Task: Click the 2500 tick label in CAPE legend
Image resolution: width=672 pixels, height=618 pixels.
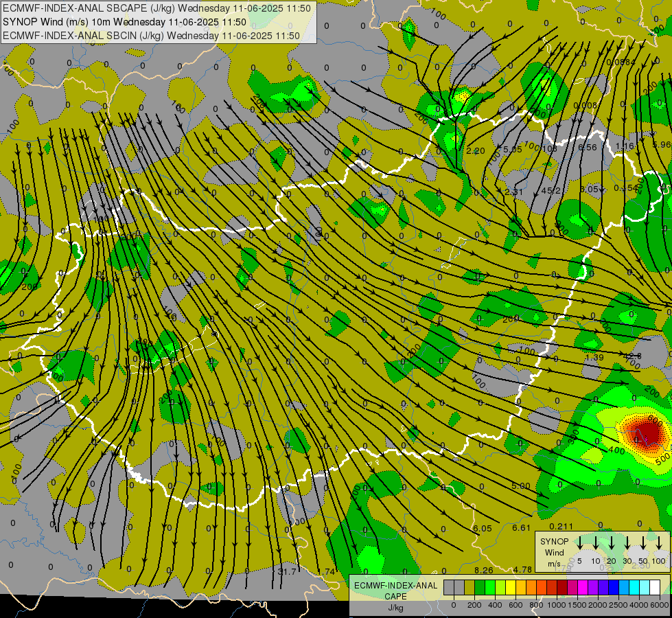Action: coord(618,605)
